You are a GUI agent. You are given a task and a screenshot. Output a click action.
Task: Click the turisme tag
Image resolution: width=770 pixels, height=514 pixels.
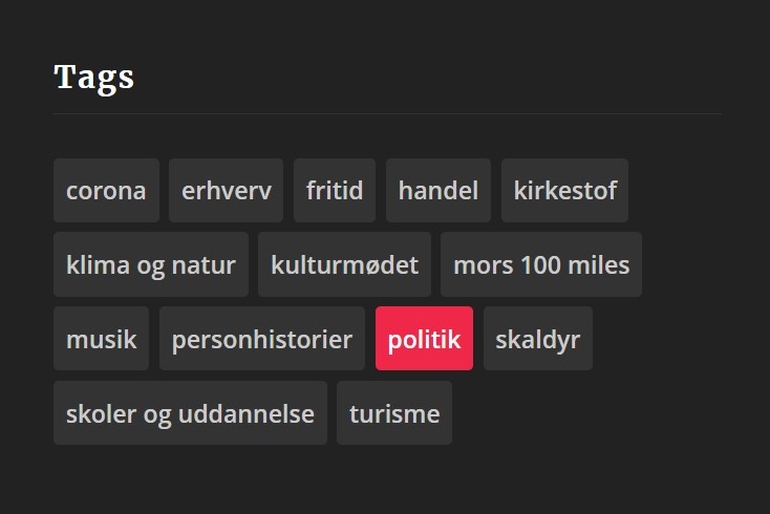394,413
